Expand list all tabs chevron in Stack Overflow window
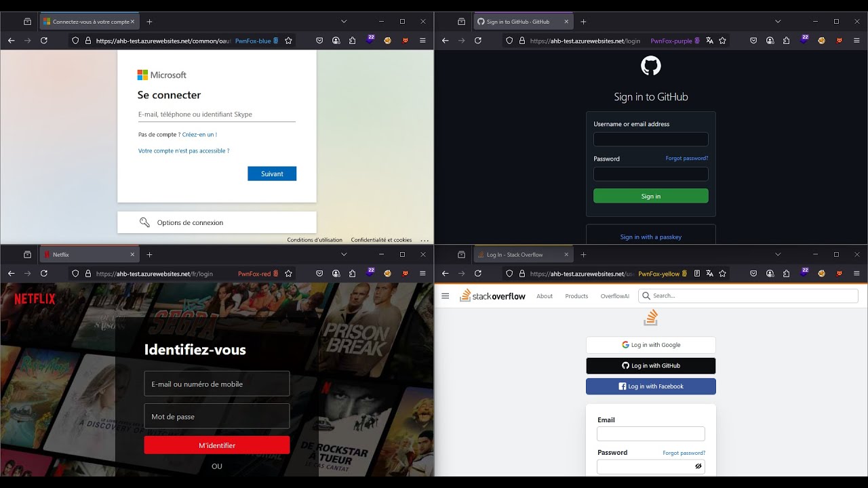 [x=778, y=255]
